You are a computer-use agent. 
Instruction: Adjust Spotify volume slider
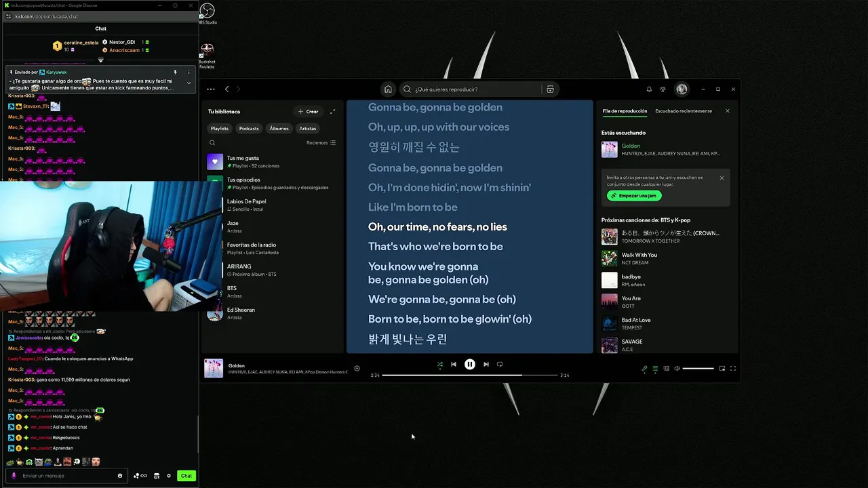coord(698,368)
